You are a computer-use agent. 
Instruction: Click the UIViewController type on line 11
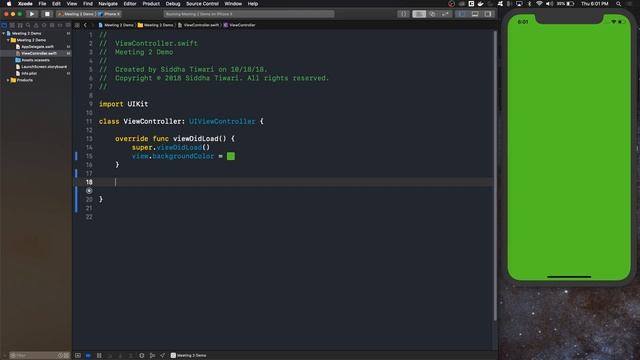coord(222,121)
